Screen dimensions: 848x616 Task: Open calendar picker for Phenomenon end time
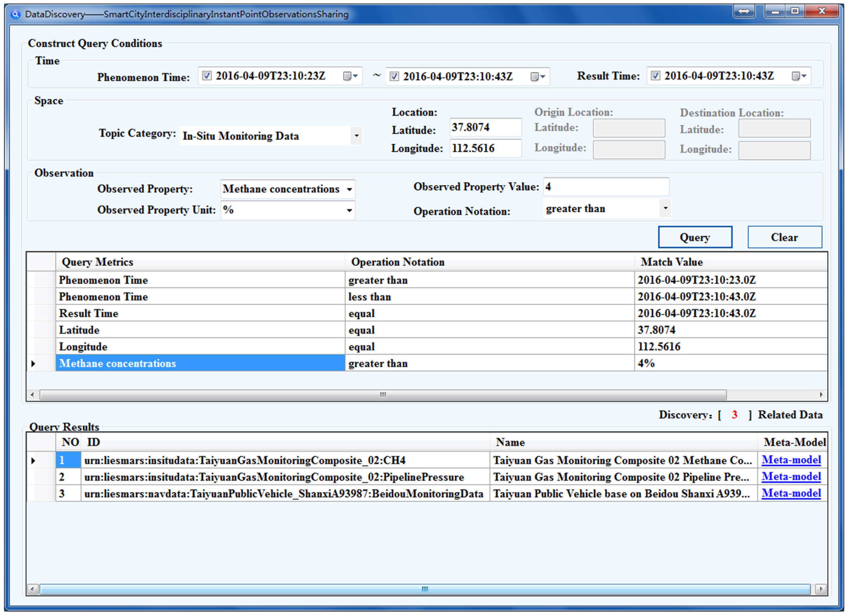pyautogui.click(x=538, y=77)
